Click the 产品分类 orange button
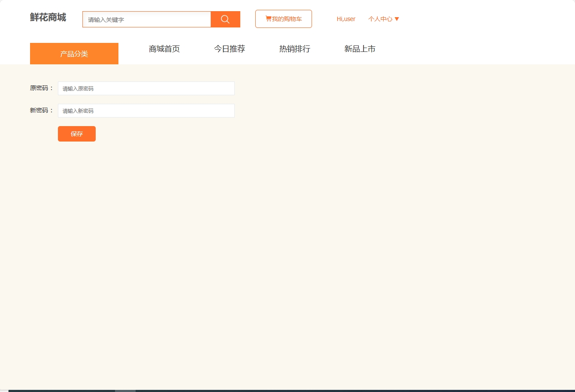Viewport: 575px width, 392px height. coord(74,53)
